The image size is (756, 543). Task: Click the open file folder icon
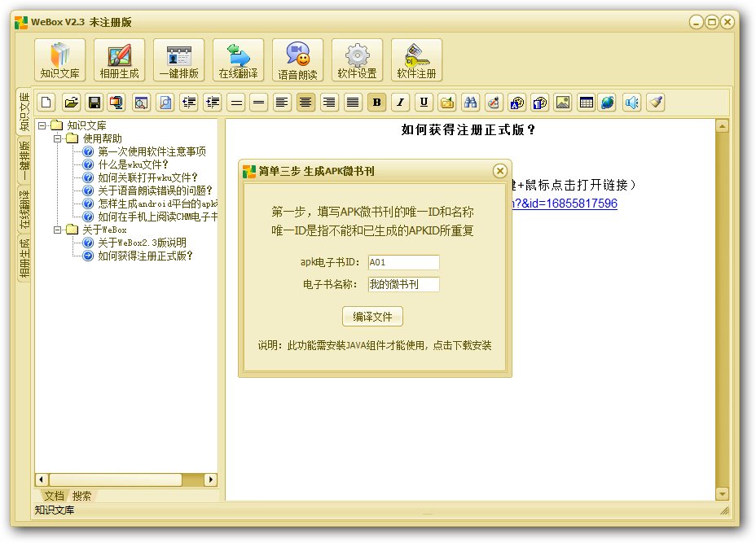[x=72, y=102]
